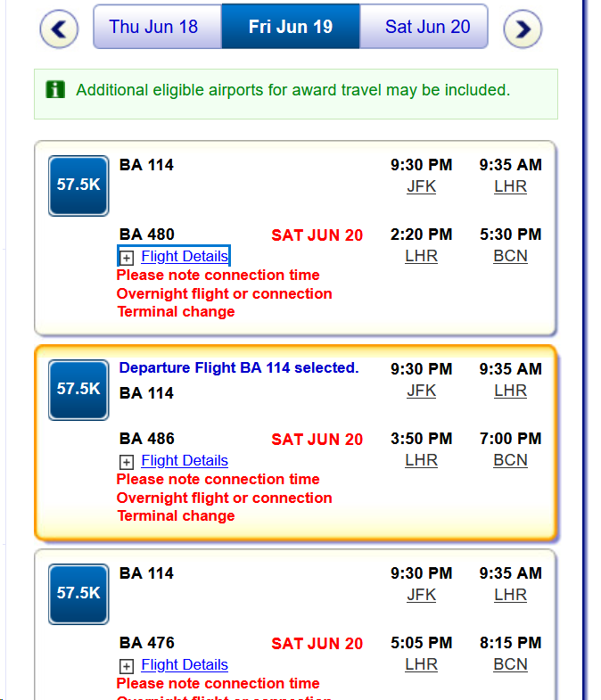
Task: Expand the plus icon for BA 480 details
Action: (x=127, y=257)
